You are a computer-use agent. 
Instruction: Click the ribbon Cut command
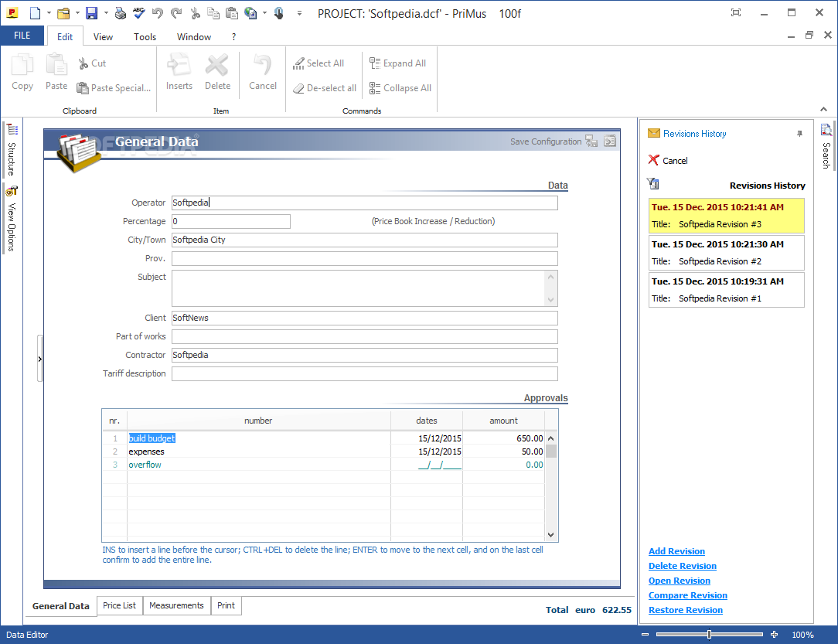click(92, 63)
